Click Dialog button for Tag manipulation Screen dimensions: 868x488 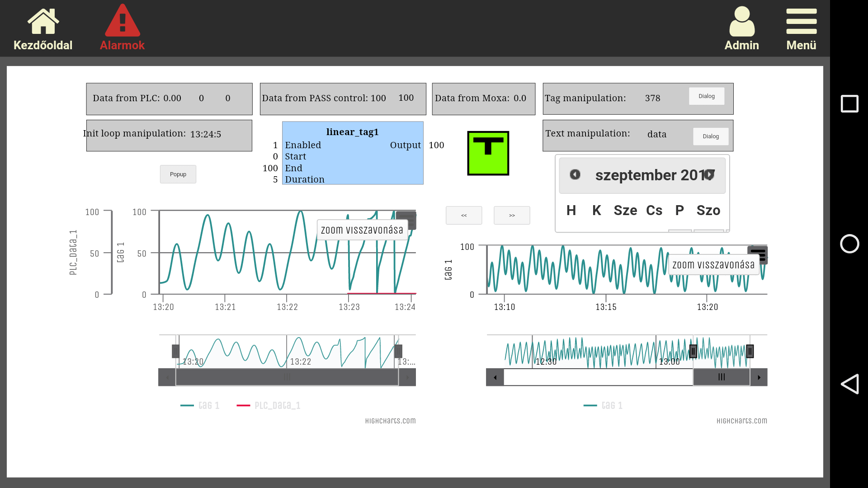707,96
